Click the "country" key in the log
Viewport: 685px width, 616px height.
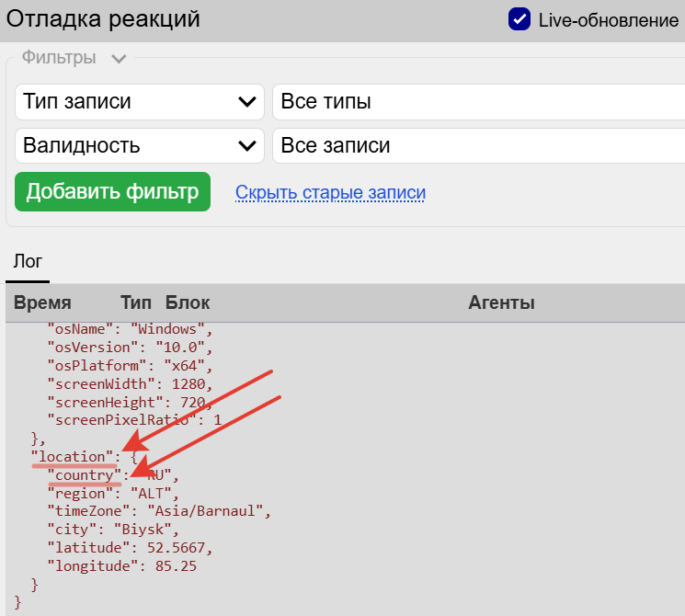pos(85,475)
